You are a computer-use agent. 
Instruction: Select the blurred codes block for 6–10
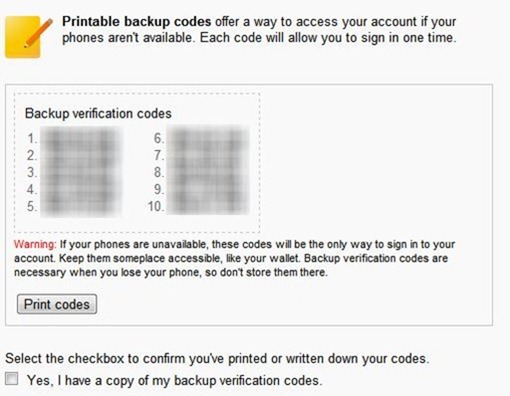click(x=208, y=170)
